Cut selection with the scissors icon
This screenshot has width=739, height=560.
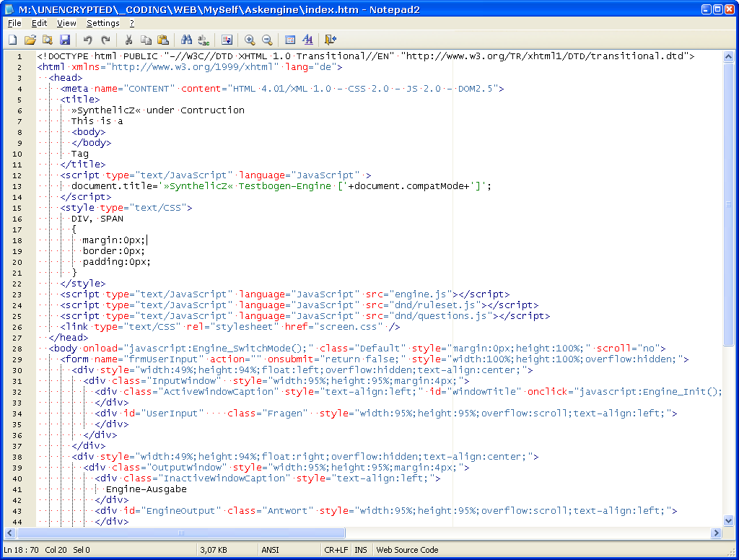(x=128, y=40)
